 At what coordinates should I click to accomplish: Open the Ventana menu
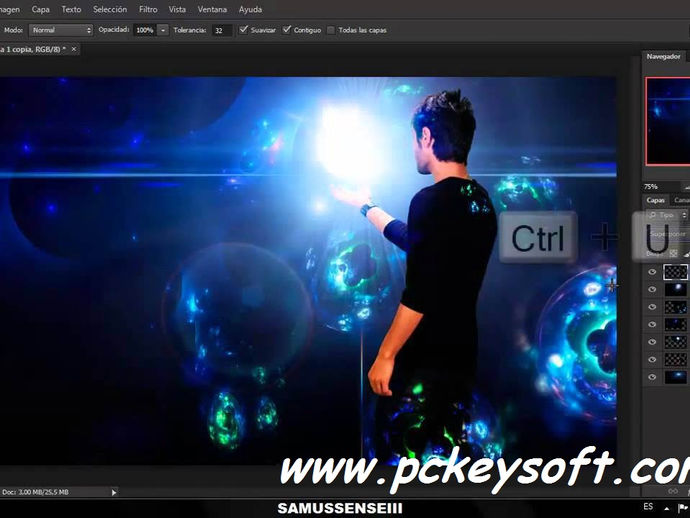tap(212, 9)
